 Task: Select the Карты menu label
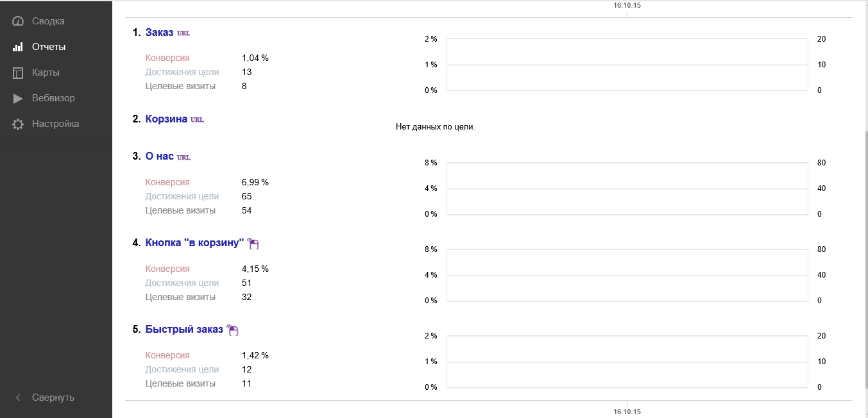(x=46, y=72)
